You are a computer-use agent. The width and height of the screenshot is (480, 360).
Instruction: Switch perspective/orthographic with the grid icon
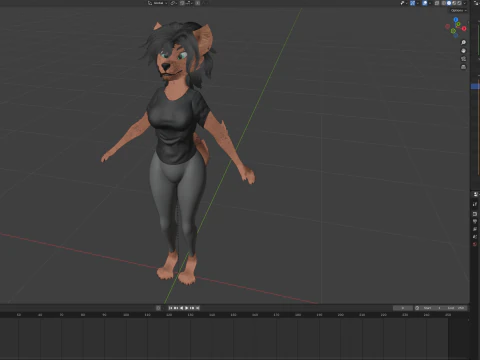[x=463, y=67]
